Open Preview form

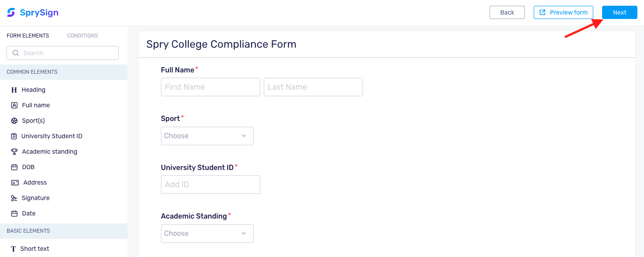pyautogui.click(x=563, y=12)
